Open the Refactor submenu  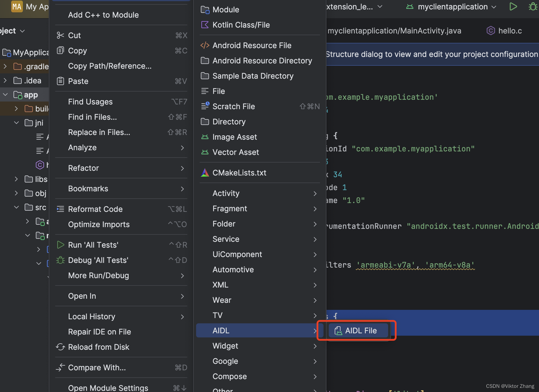(x=83, y=168)
